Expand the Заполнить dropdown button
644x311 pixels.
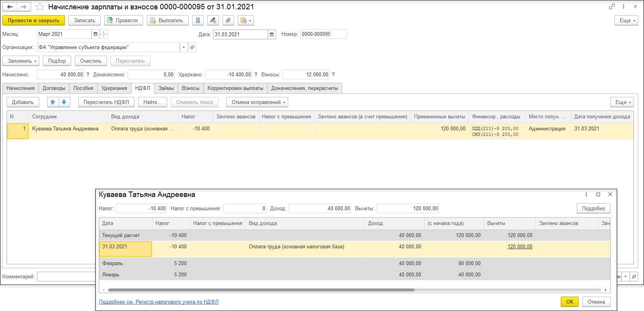tap(21, 61)
